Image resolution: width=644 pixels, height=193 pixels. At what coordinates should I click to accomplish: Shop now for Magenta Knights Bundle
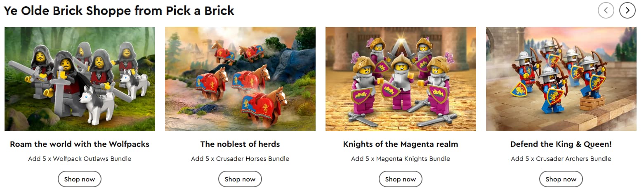click(401, 179)
